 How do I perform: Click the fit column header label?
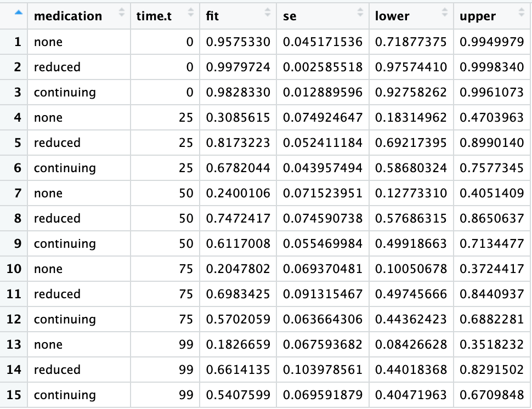(x=212, y=16)
